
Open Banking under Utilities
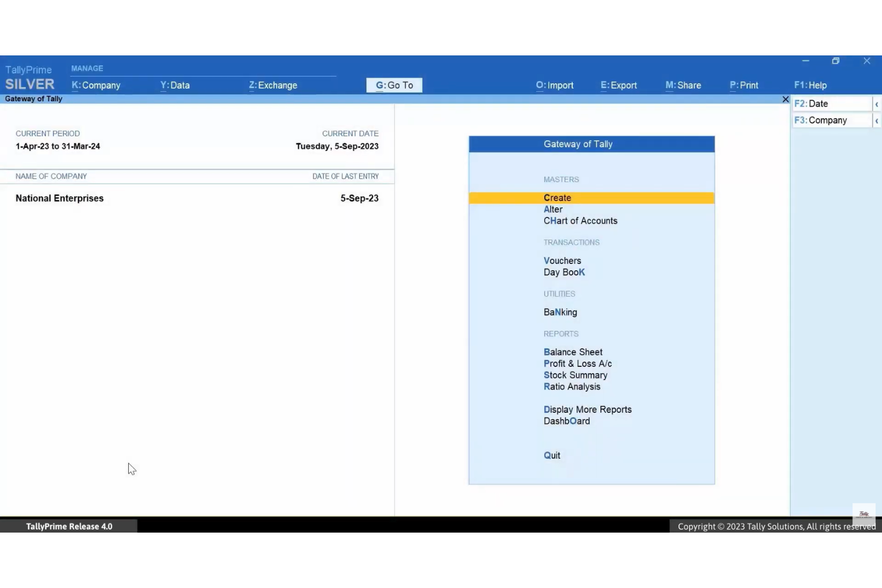(x=560, y=312)
